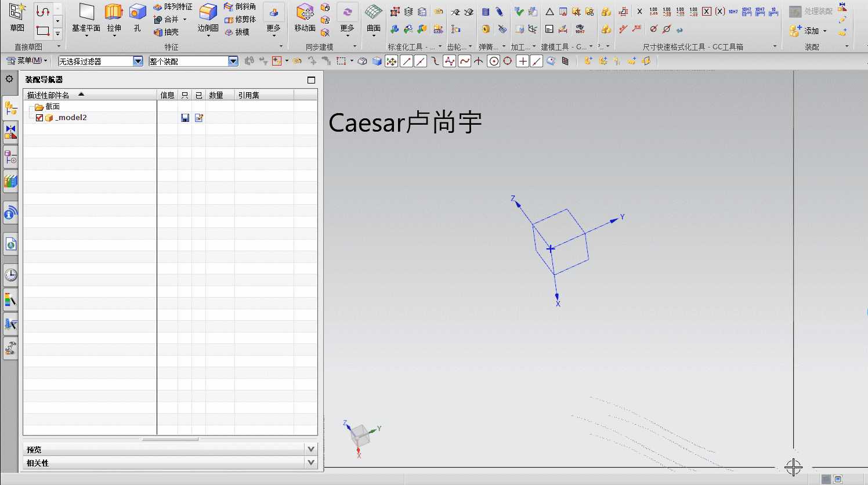Open the 菜单(M) menu
The height and width of the screenshot is (485, 868).
[x=27, y=61]
